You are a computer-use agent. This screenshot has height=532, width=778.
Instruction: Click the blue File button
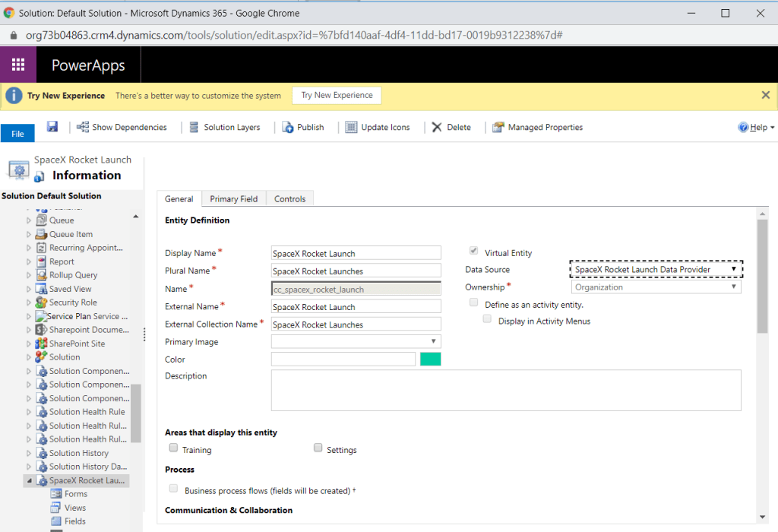[x=17, y=134]
